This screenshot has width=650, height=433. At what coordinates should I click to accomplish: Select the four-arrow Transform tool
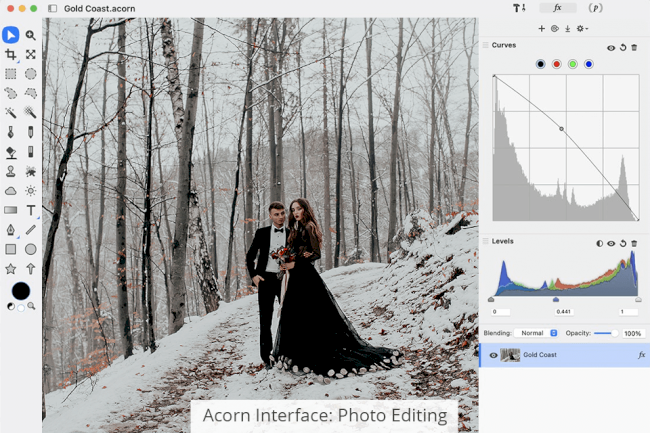click(x=30, y=54)
